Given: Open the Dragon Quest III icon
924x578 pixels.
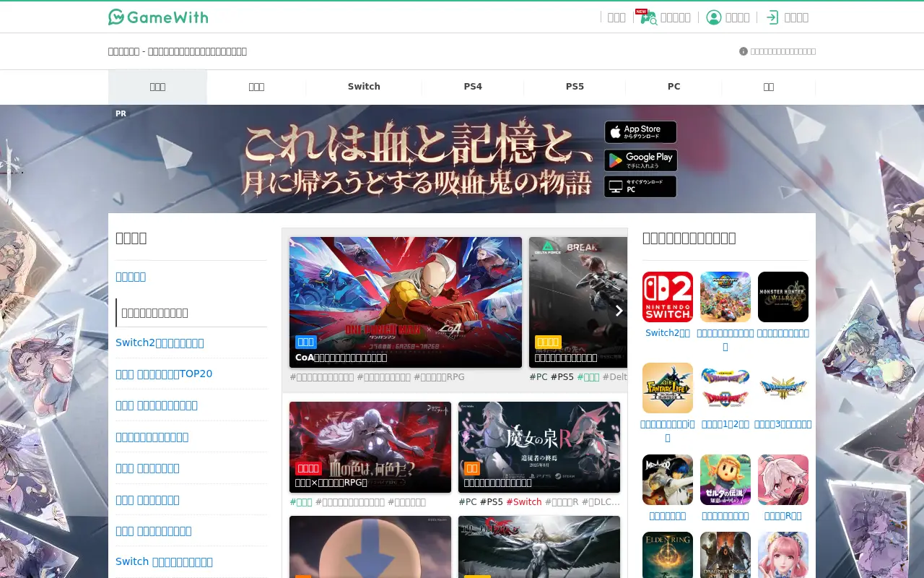Looking at the screenshot, I should point(783,388).
